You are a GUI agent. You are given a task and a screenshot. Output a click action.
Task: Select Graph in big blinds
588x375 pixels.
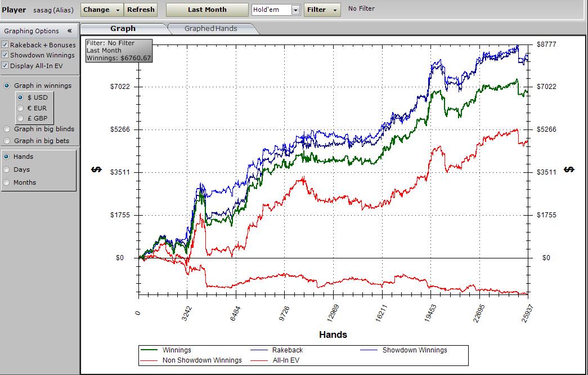7,129
